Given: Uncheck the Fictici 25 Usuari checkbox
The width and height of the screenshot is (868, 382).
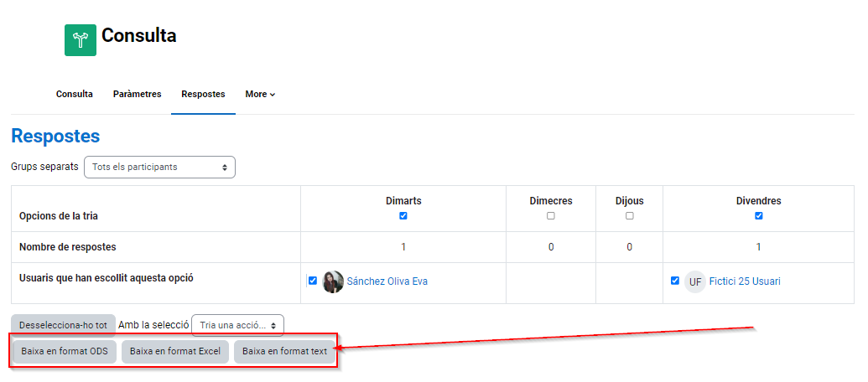Looking at the screenshot, I should click(675, 281).
